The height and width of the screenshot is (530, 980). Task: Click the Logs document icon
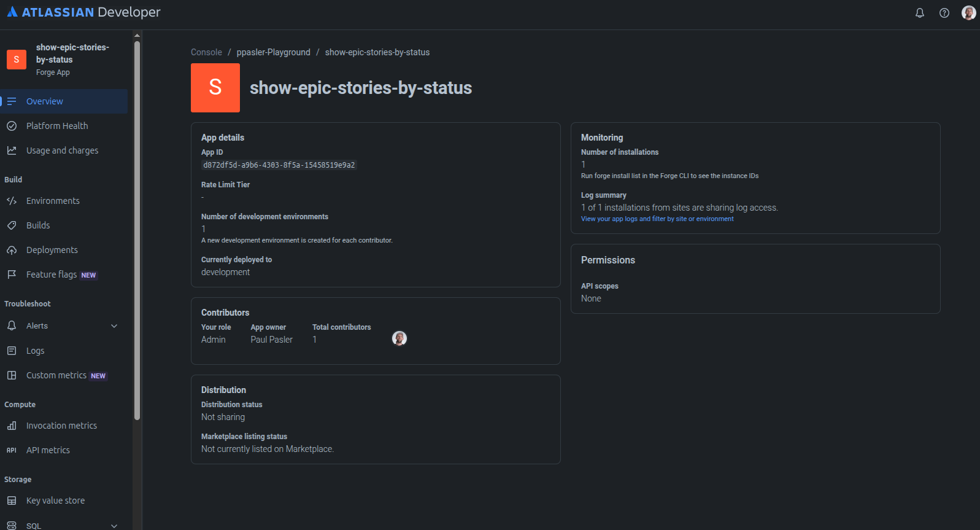[x=12, y=351]
